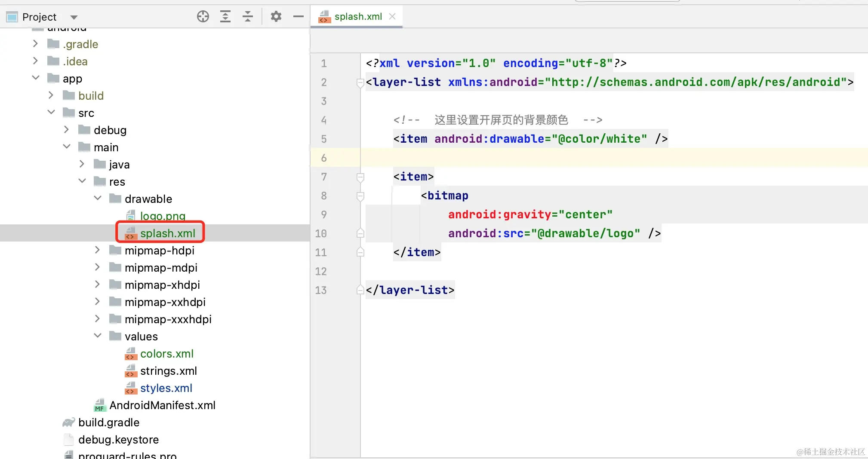Click the splash.xml file icon in tree
The height and width of the screenshot is (459, 868).
pyautogui.click(x=131, y=233)
